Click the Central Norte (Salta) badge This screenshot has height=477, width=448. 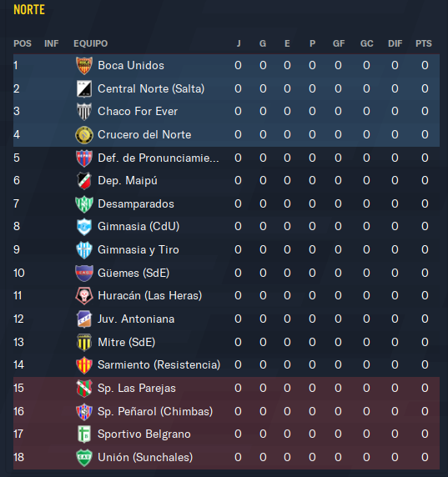[x=84, y=89]
